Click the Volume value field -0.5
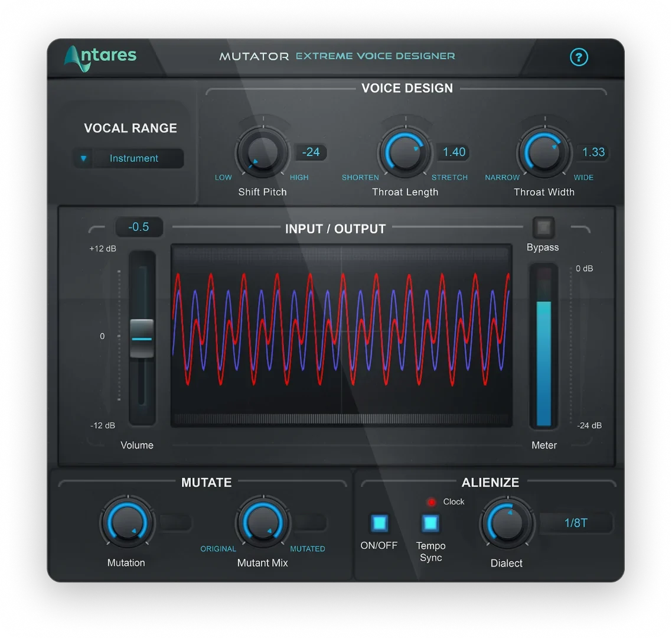The image size is (672, 638). point(139,227)
